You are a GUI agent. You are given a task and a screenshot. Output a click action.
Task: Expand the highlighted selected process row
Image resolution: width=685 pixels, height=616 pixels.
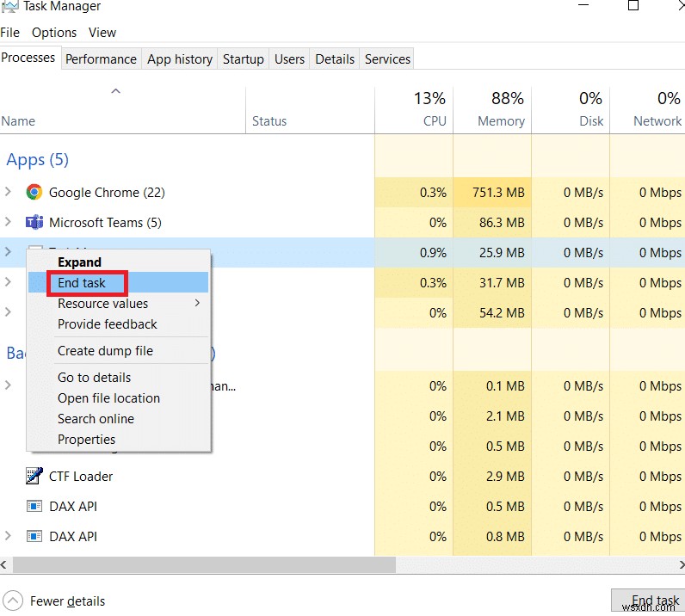tap(8, 251)
